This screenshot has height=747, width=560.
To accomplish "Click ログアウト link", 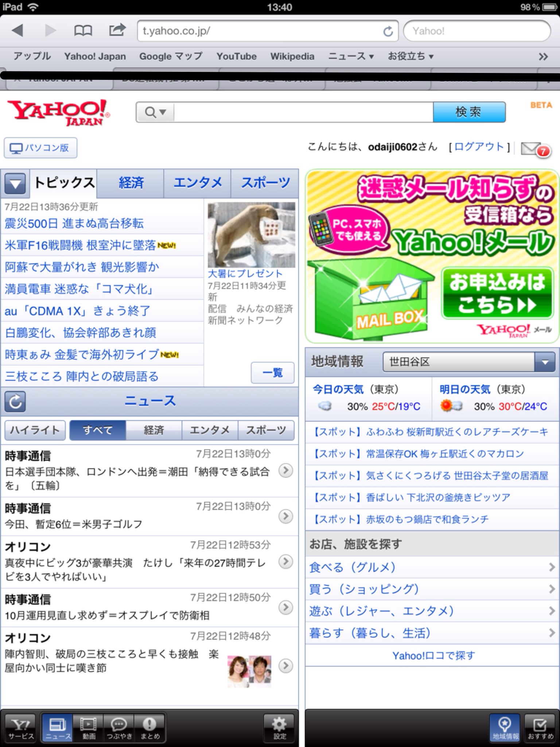I will (479, 147).
